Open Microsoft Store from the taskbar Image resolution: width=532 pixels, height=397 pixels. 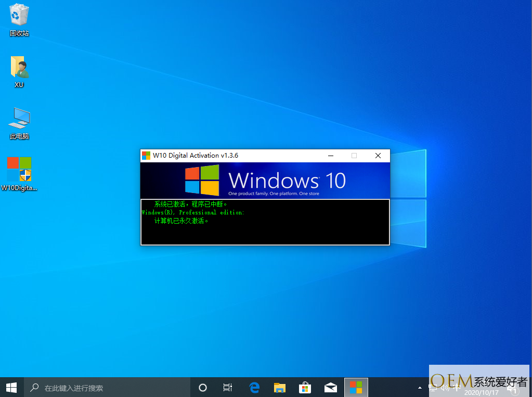[x=305, y=388]
